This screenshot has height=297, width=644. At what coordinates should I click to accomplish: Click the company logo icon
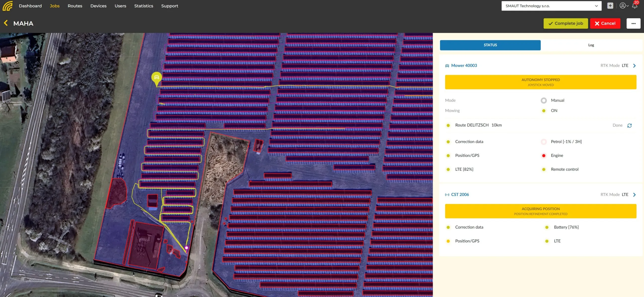click(x=8, y=6)
